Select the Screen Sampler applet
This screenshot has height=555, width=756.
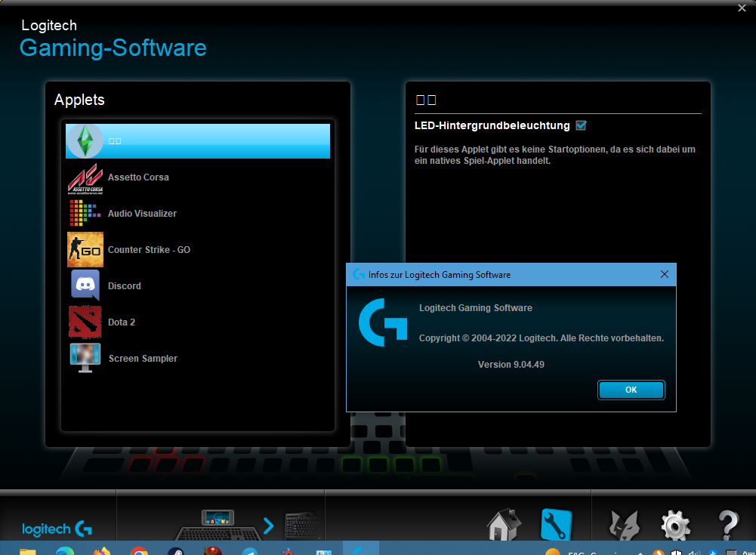click(x=198, y=358)
